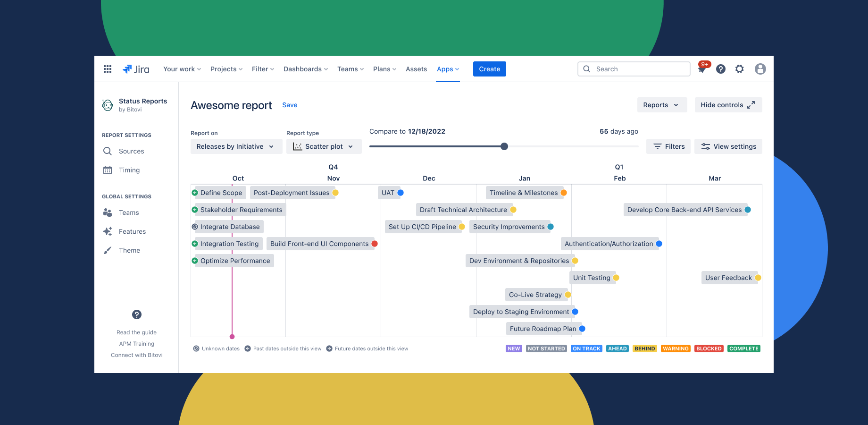Open the APM Training link
The image size is (868, 425).
point(137,344)
